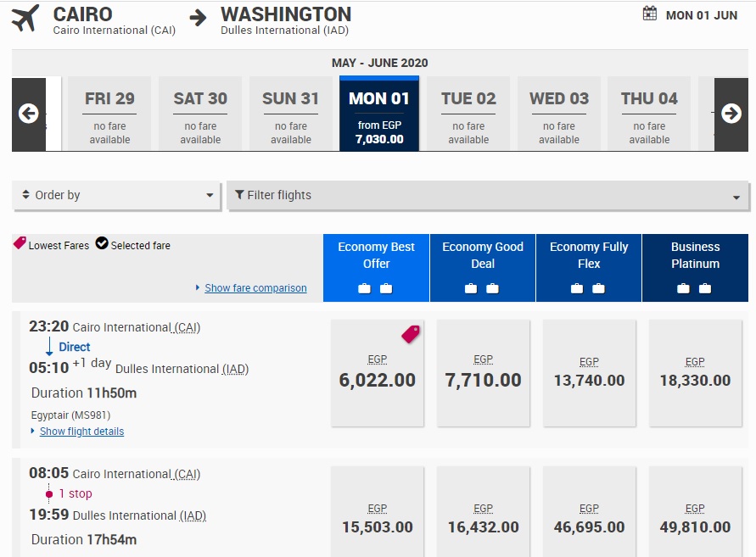Click the lowest fare red tag icon
Screen dimensions: 756x557
tap(411, 334)
